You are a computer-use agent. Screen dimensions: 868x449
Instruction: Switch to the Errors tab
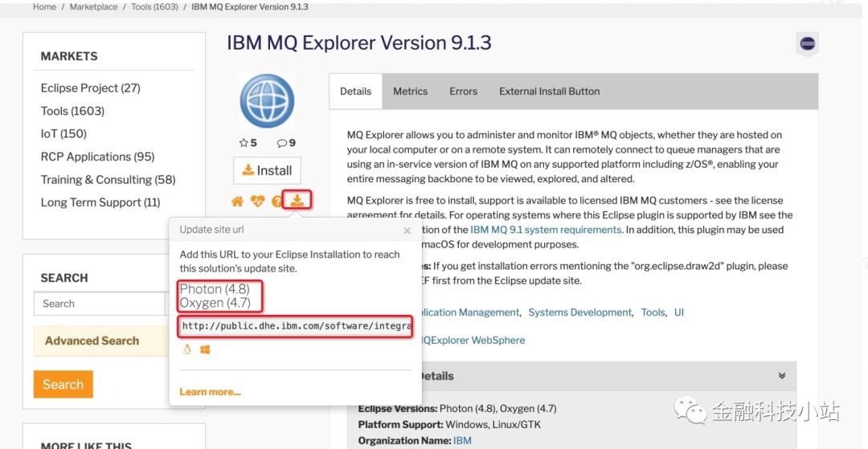(464, 92)
